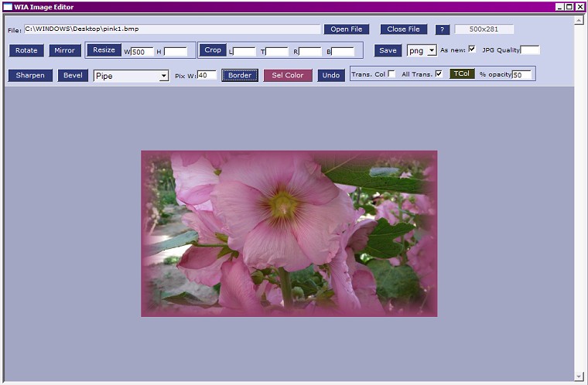This screenshot has height=385, width=588.
Task: Open the png format dropdown
Action: (x=432, y=50)
